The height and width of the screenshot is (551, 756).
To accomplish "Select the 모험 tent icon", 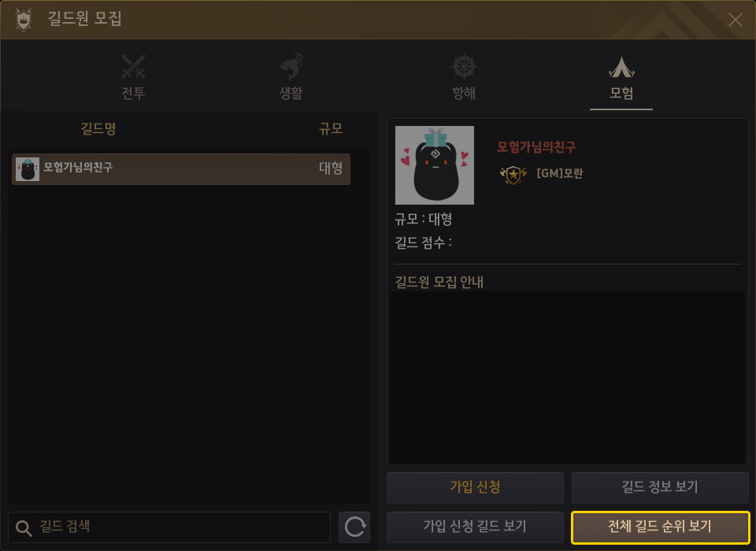I will 621,68.
